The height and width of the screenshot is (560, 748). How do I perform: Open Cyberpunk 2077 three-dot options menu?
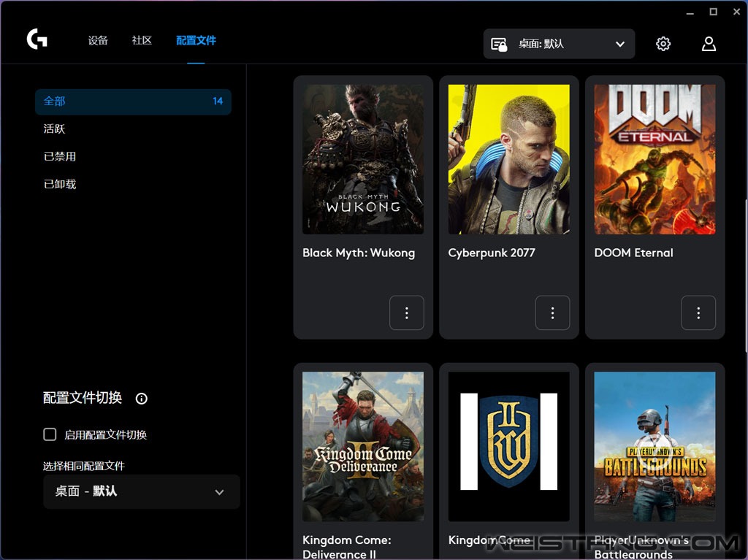pyautogui.click(x=553, y=313)
